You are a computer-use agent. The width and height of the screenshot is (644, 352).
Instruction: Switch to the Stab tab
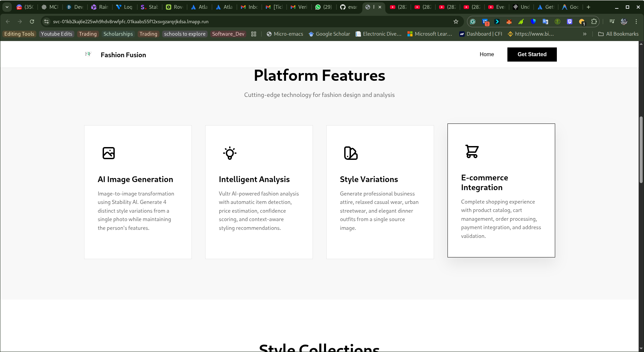tap(149, 7)
